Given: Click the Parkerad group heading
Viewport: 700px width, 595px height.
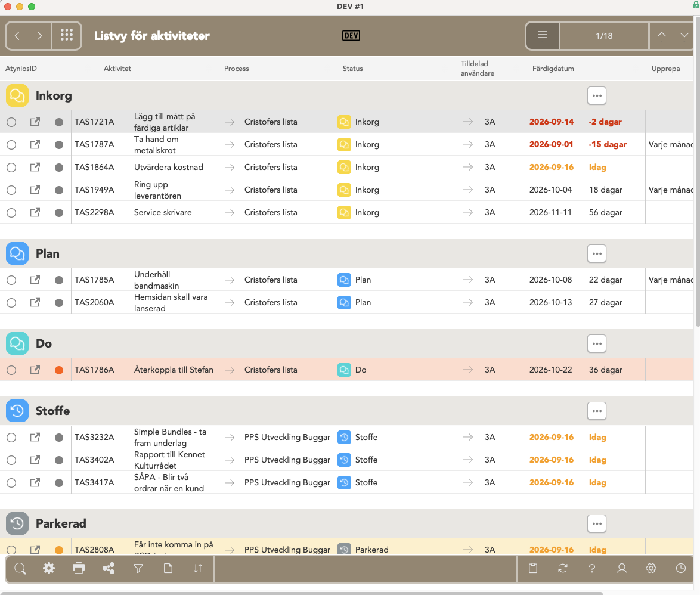Looking at the screenshot, I should click(x=61, y=523).
